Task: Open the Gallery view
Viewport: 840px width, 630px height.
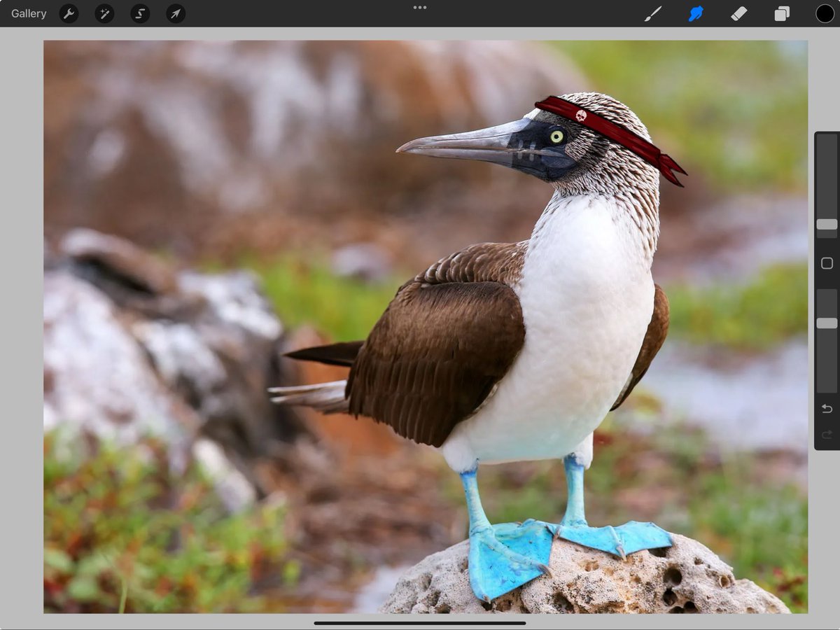Action: 29,13
